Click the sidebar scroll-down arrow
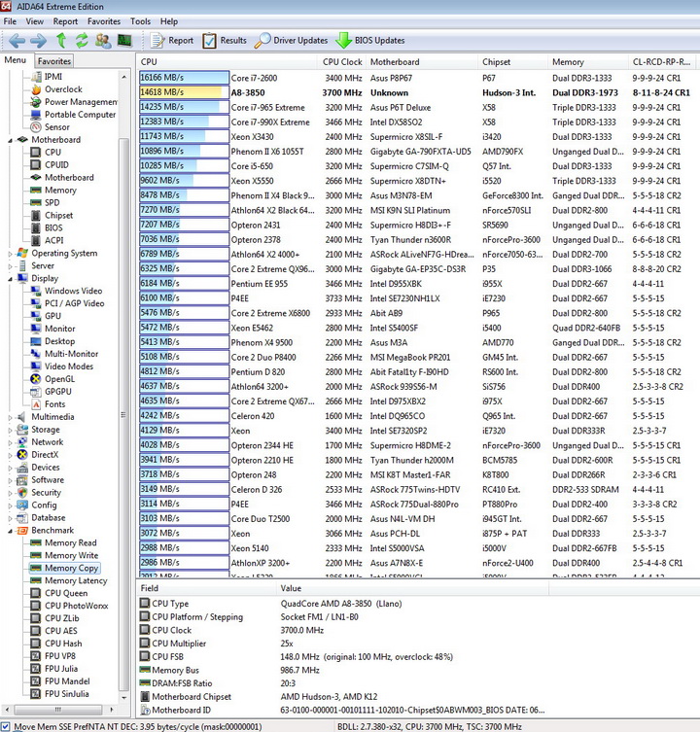Viewport: 700px width, 732px height. (123, 698)
